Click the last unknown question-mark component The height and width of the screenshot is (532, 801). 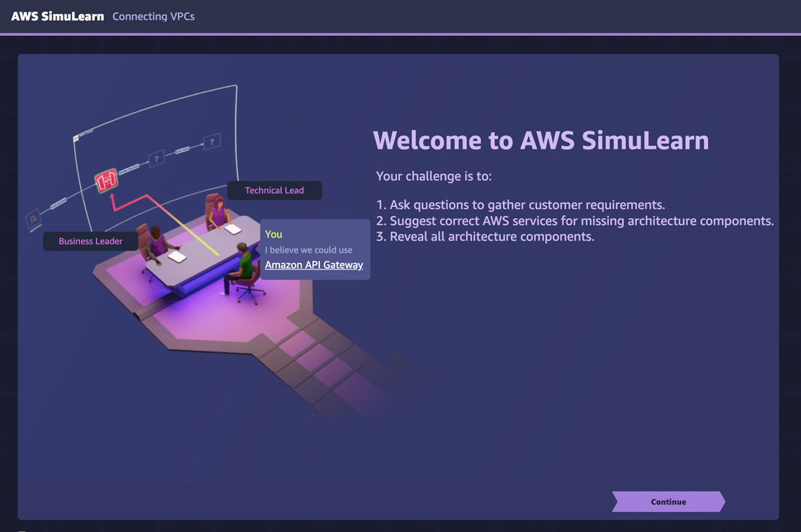pos(212,141)
